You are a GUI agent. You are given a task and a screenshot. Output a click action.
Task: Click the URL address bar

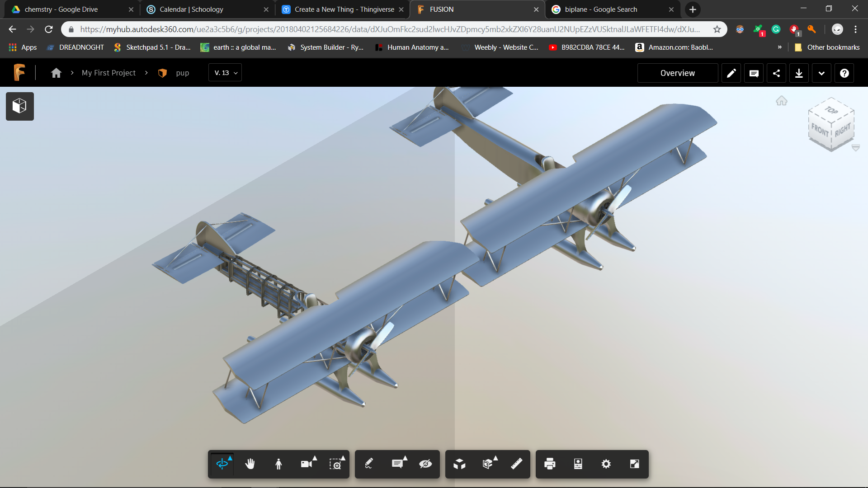389,29
